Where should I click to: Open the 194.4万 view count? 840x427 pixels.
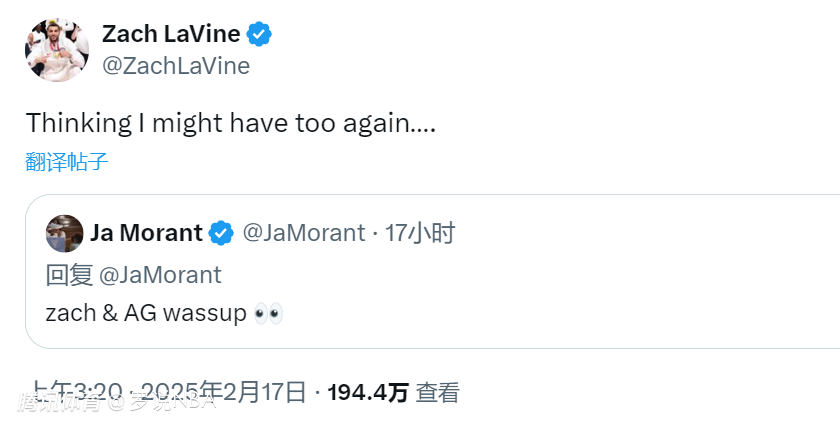(367, 393)
